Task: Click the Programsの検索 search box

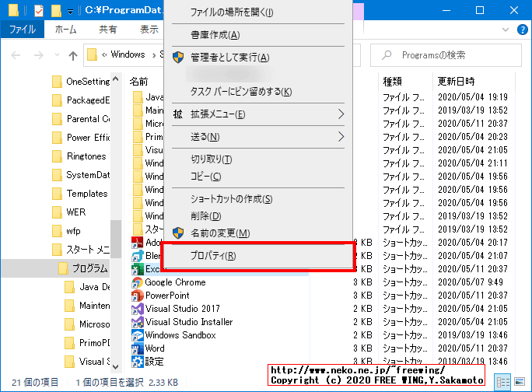Action: pyautogui.click(x=446, y=55)
